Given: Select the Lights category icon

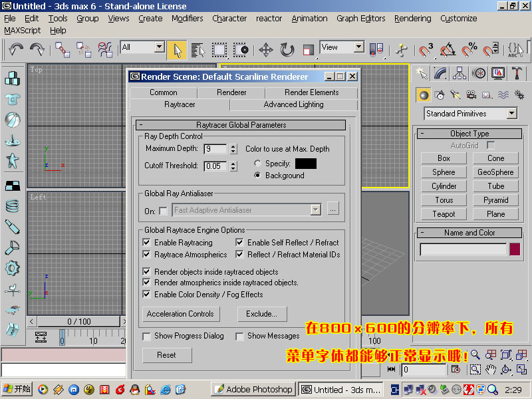Looking at the screenshot, I should tap(456, 95).
